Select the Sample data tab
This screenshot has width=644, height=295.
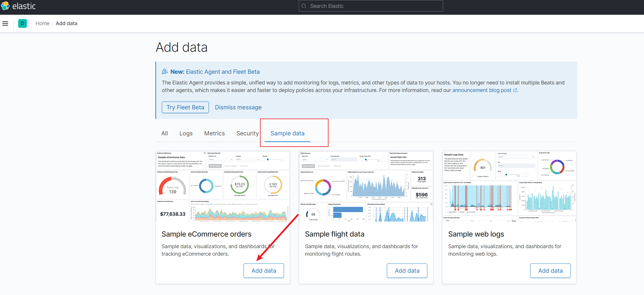coord(287,133)
